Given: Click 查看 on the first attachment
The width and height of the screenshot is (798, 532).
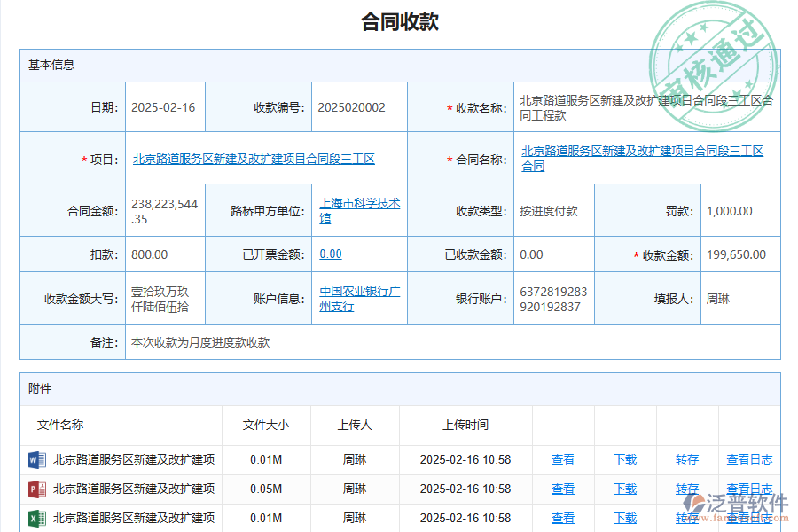Looking at the screenshot, I should coord(562,460).
